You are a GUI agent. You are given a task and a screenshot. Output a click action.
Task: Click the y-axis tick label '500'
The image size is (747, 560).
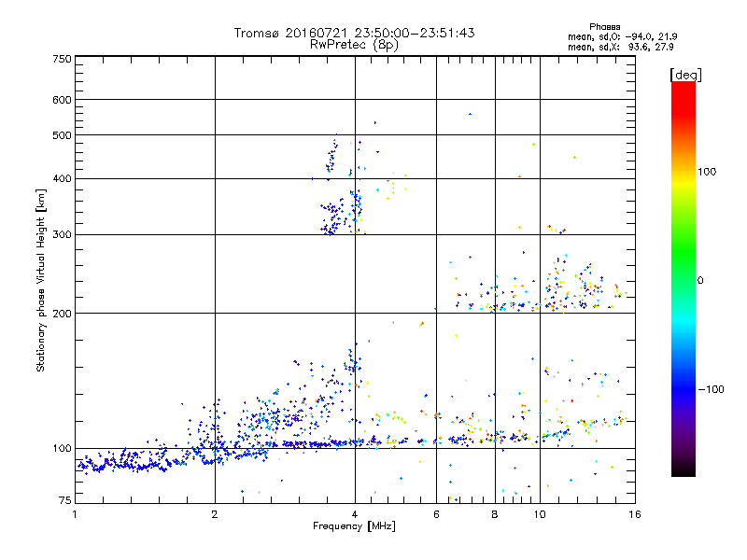point(62,135)
